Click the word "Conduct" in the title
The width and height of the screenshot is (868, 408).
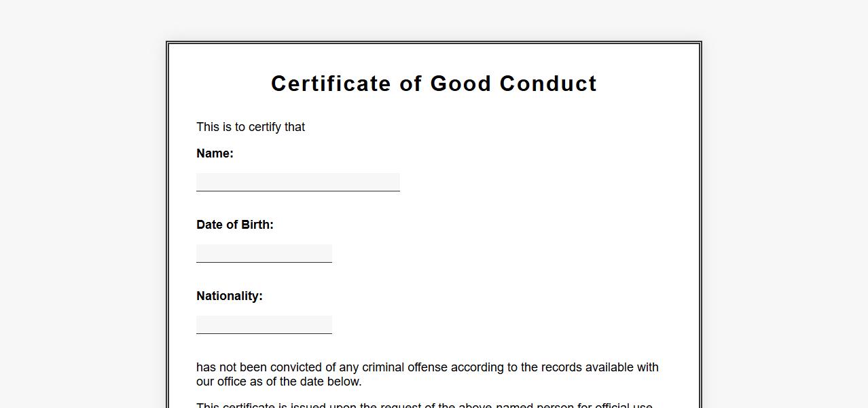point(548,84)
